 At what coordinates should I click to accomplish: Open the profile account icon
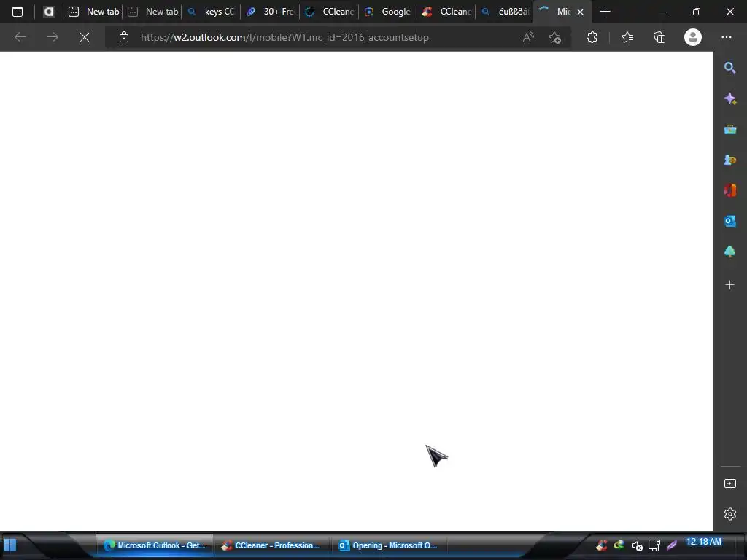tap(693, 37)
